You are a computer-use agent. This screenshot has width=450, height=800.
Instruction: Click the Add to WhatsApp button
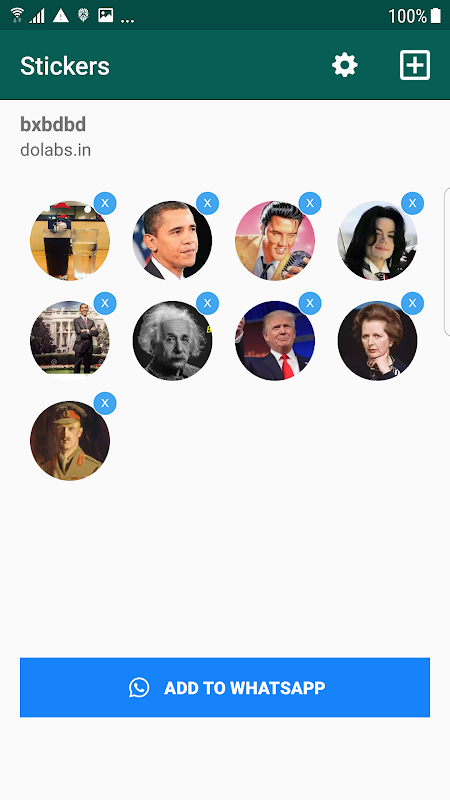225,687
